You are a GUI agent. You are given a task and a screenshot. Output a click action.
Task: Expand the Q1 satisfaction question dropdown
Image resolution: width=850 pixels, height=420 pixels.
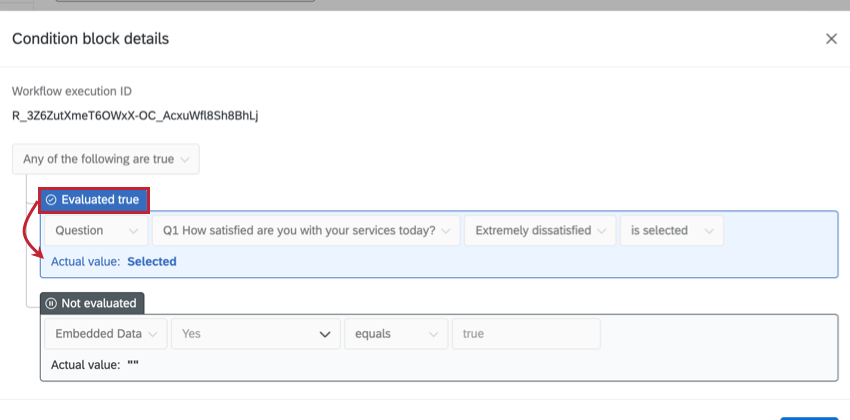coord(306,230)
